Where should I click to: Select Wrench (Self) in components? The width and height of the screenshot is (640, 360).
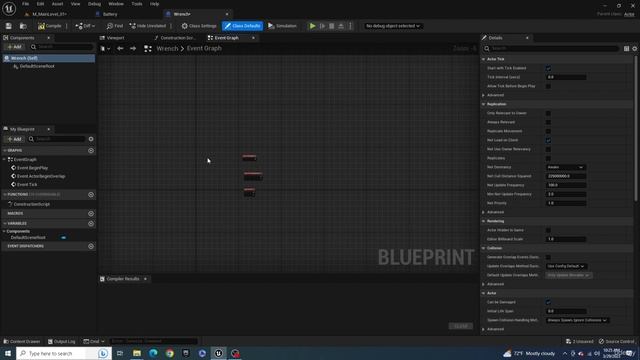(48, 58)
